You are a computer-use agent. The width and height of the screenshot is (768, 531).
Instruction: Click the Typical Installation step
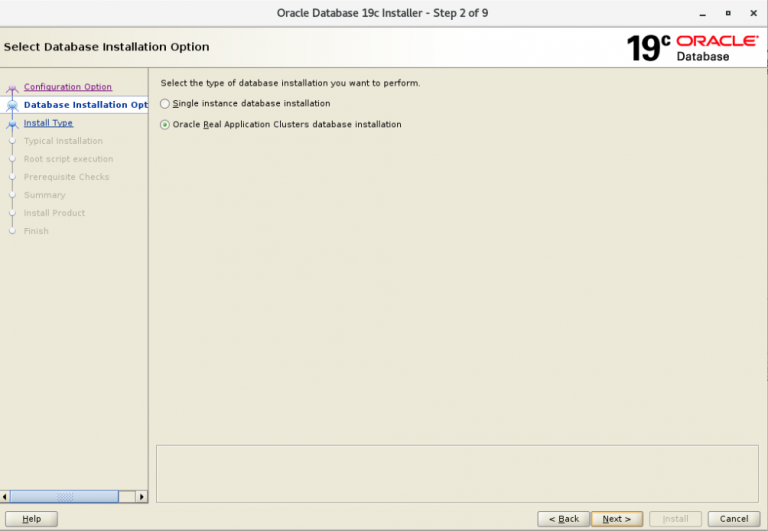[63, 141]
